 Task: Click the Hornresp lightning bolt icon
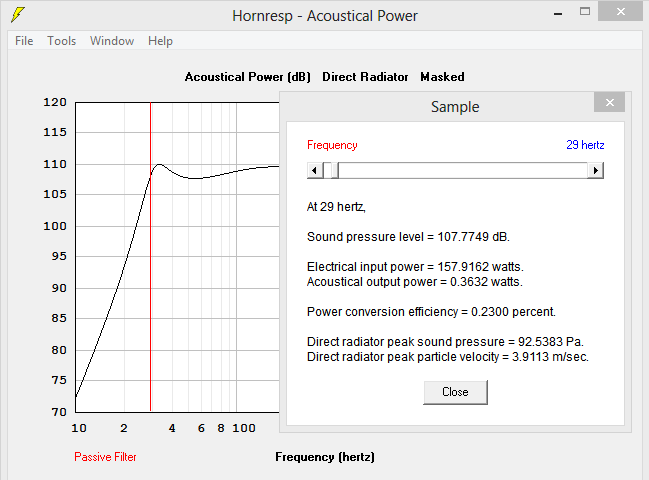(x=18, y=15)
